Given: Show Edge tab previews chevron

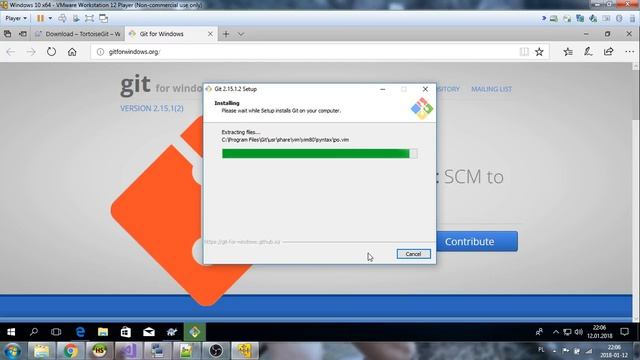Looking at the screenshot, I should 241,34.
